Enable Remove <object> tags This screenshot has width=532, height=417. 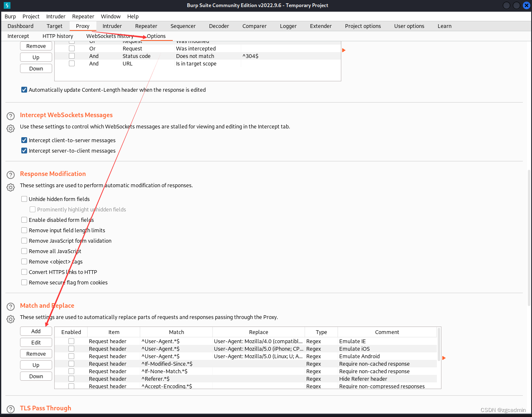pyautogui.click(x=24, y=261)
